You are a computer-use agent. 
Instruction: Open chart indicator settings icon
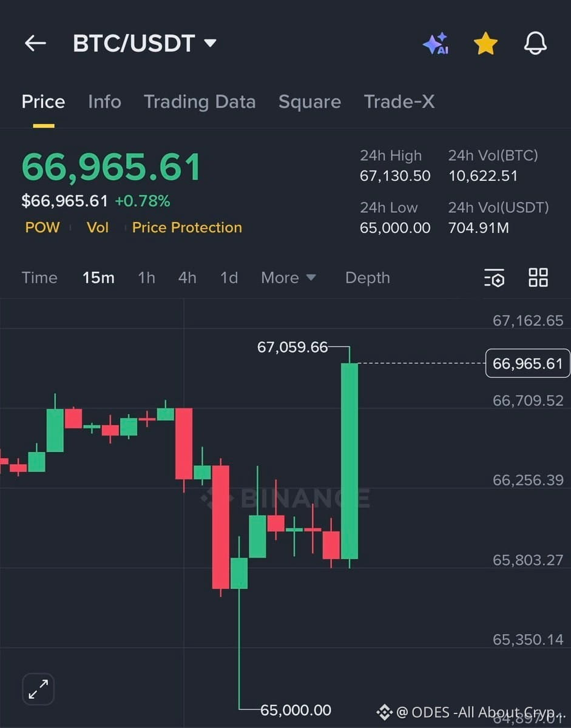click(x=495, y=278)
